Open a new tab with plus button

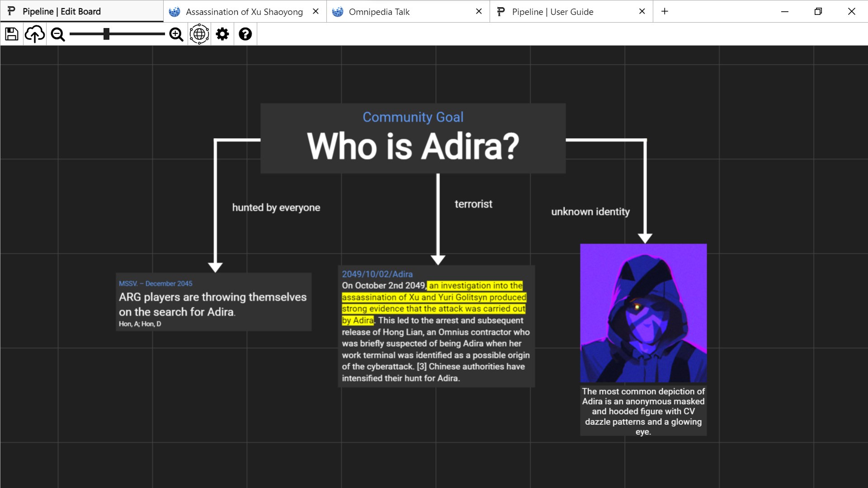tap(665, 11)
